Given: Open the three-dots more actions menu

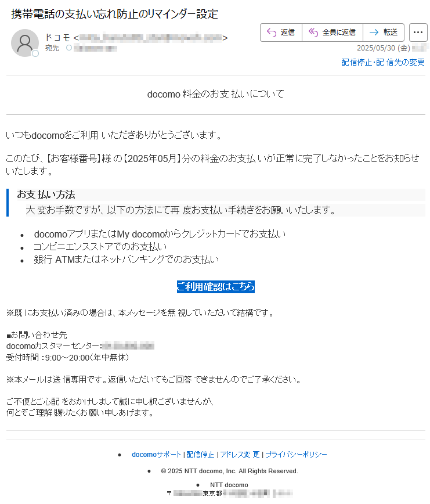Looking at the screenshot, I should click(x=418, y=33).
